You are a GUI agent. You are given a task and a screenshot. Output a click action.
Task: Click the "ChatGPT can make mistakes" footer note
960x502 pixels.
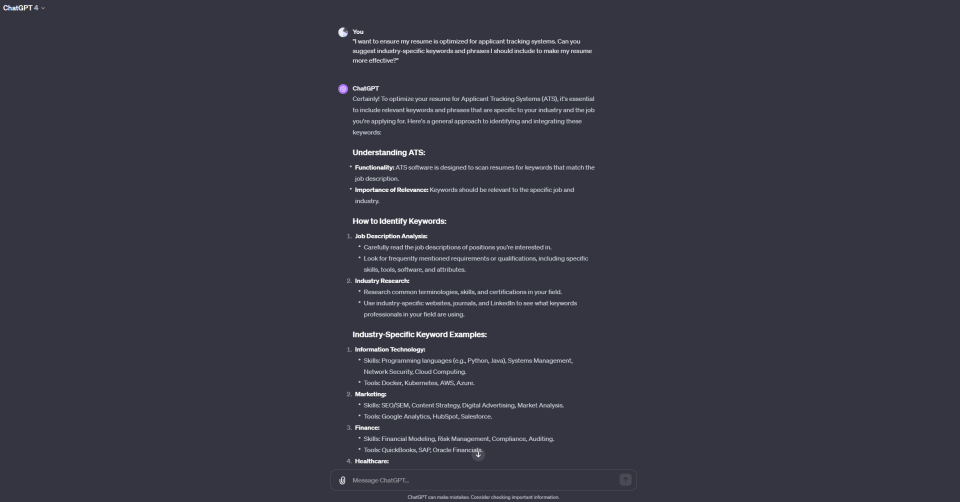click(483, 497)
